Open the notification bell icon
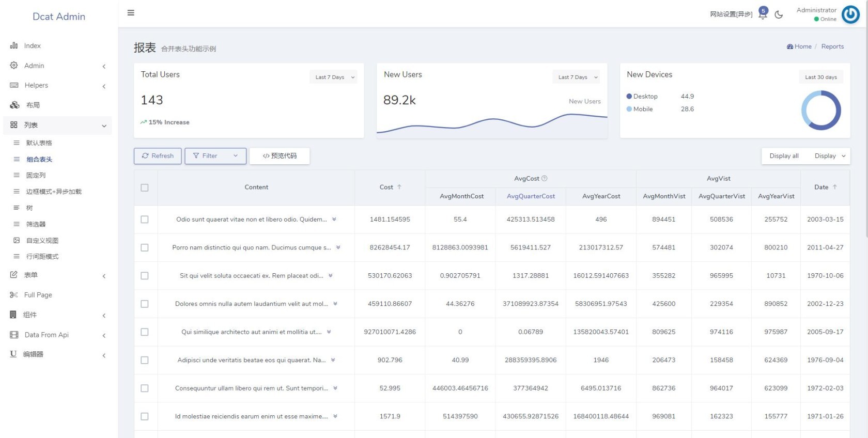 [x=762, y=14]
